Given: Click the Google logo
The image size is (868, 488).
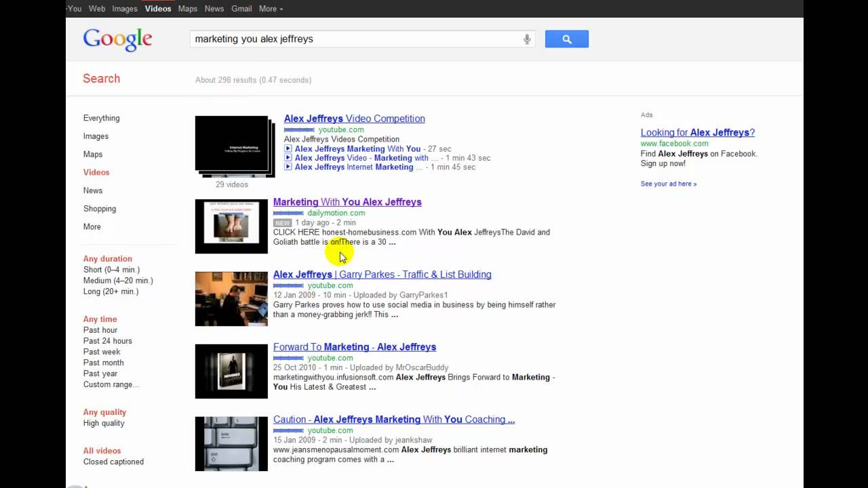Looking at the screenshot, I should pos(118,40).
